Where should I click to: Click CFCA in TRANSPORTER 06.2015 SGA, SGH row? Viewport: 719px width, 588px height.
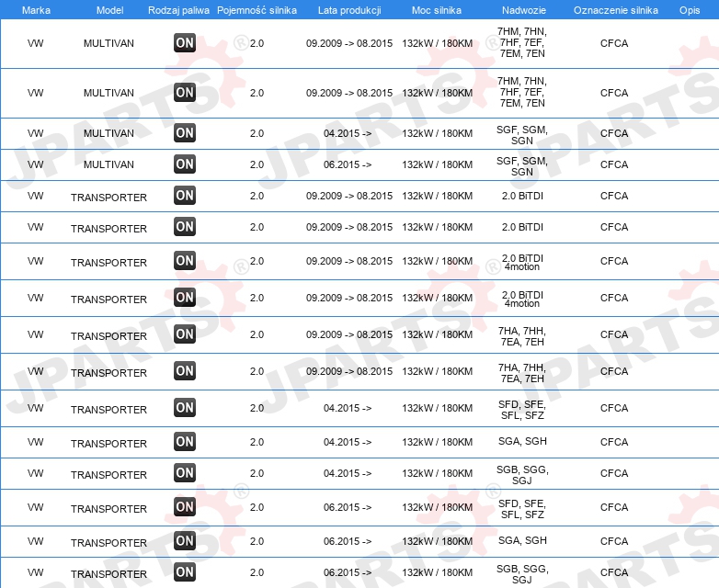pos(614,541)
